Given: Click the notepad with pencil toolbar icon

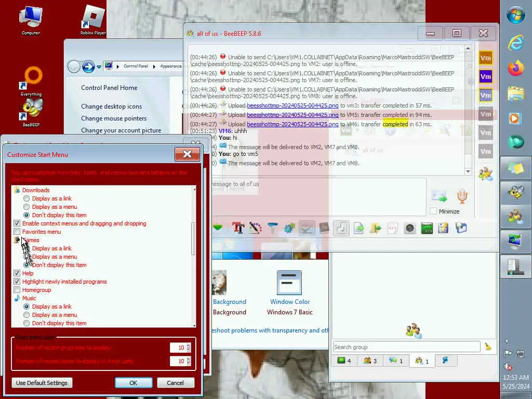Looking at the screenshot, I should tap(444, 228).
